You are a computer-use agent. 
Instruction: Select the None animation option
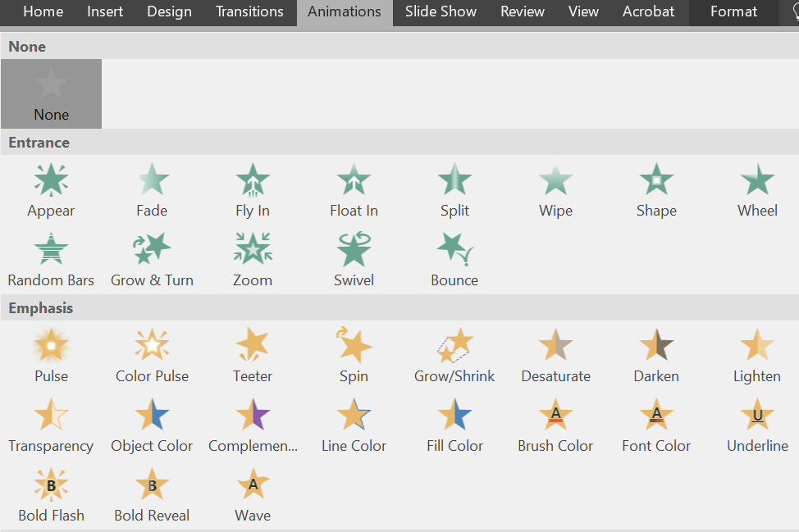51,93
